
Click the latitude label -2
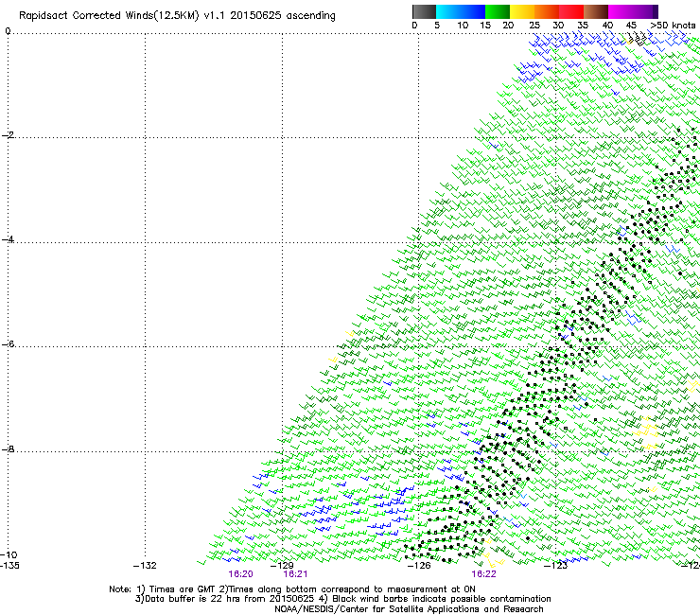[8, 135]
